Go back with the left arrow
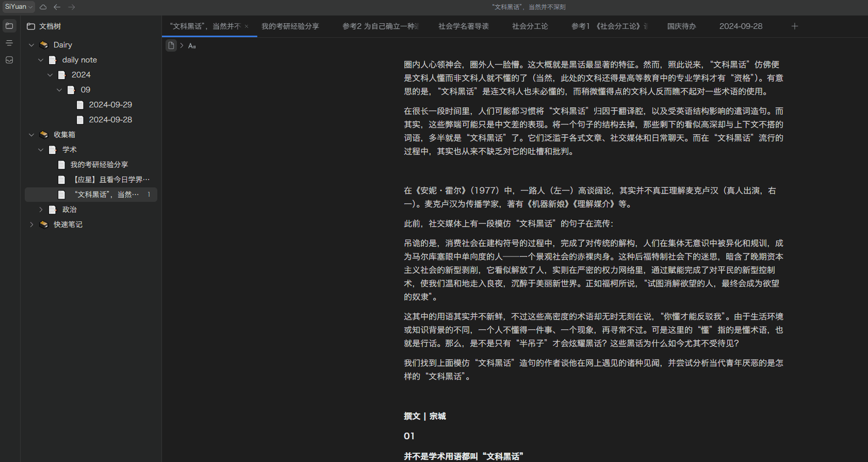This screenshot has height=462, width=868. (57, 7)
